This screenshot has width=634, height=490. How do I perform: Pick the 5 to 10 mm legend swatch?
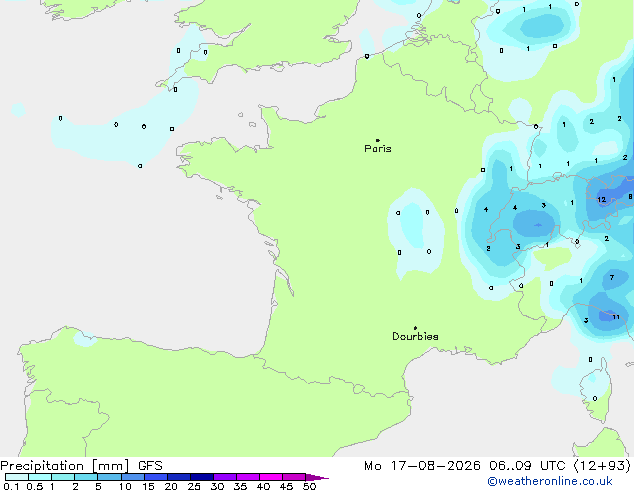(x=109, y=477)
